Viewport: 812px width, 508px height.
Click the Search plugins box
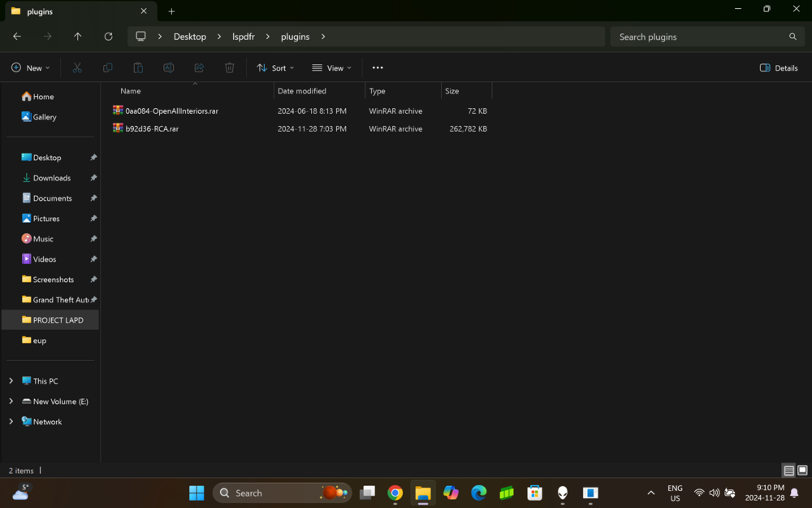click(706, 37)
